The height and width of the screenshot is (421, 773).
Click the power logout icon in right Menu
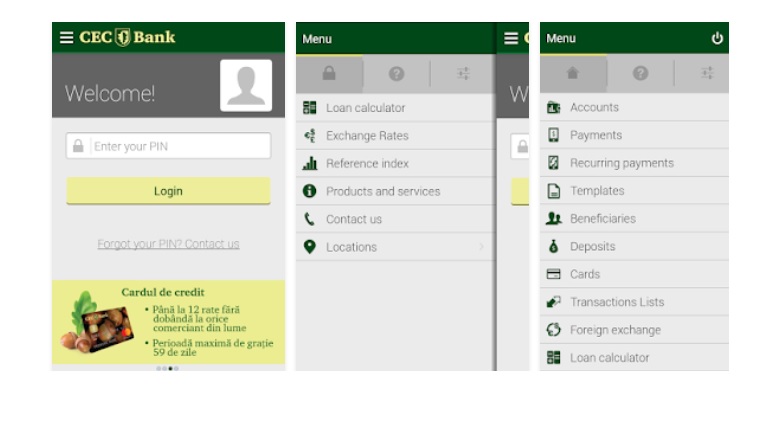717,38
